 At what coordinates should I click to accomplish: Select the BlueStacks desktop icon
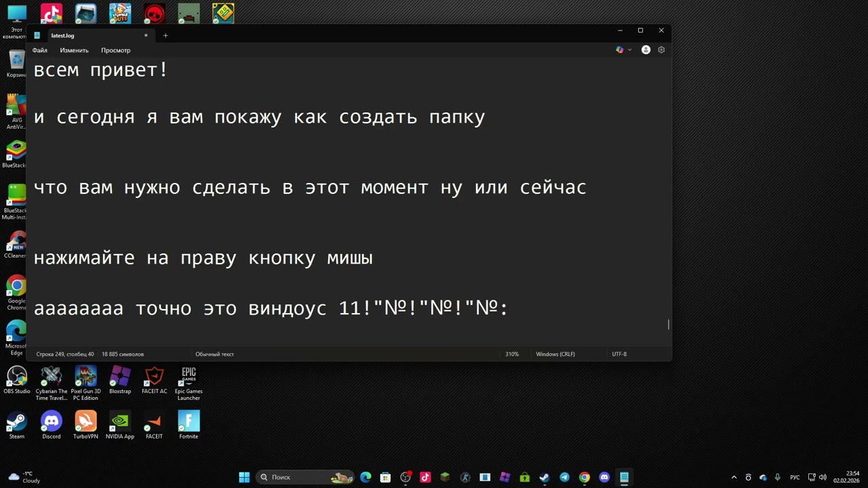(x=16, y=154)
